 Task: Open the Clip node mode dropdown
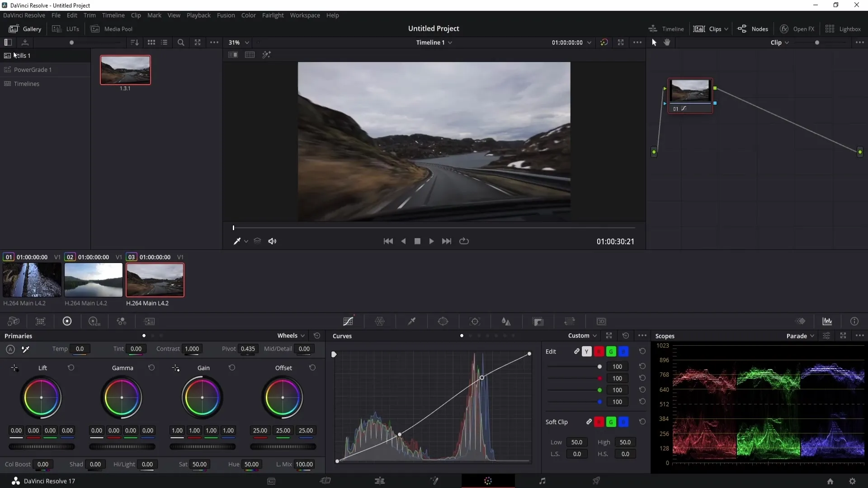click(780, 42)
